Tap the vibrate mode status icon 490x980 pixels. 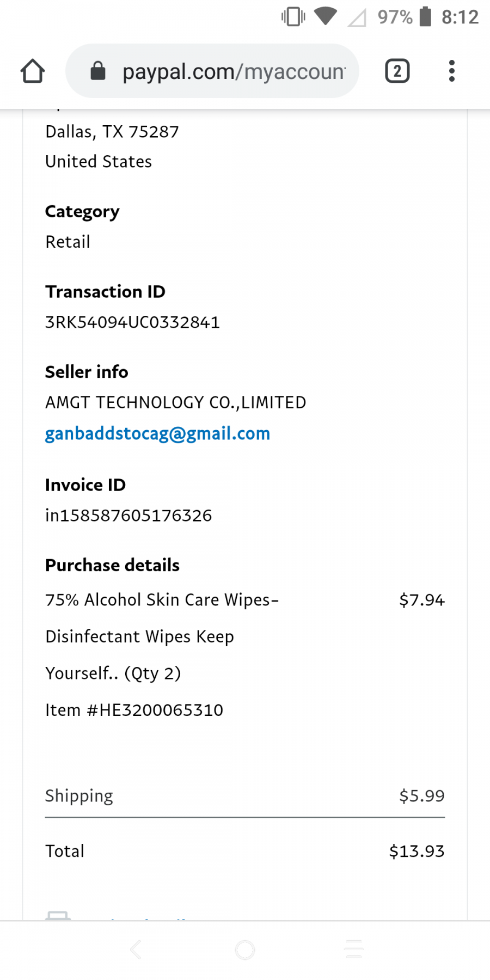[x=293, y=17]
